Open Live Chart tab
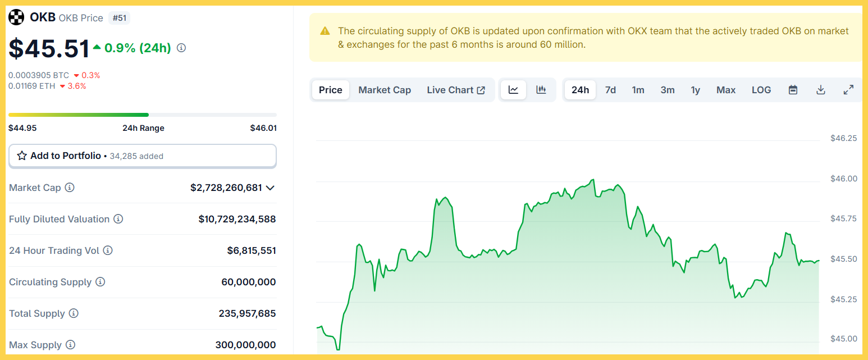Screen dimensions: 868x360 click(x=456, y=90)
